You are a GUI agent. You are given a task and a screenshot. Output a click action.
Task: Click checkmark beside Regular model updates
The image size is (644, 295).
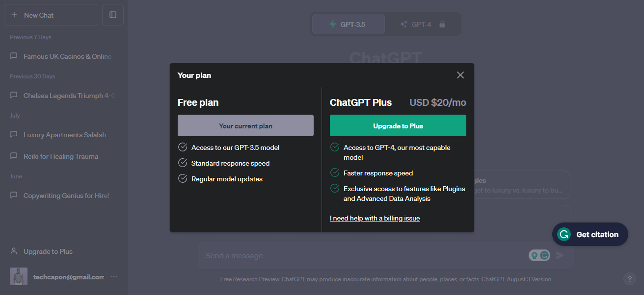pos(183,178)
